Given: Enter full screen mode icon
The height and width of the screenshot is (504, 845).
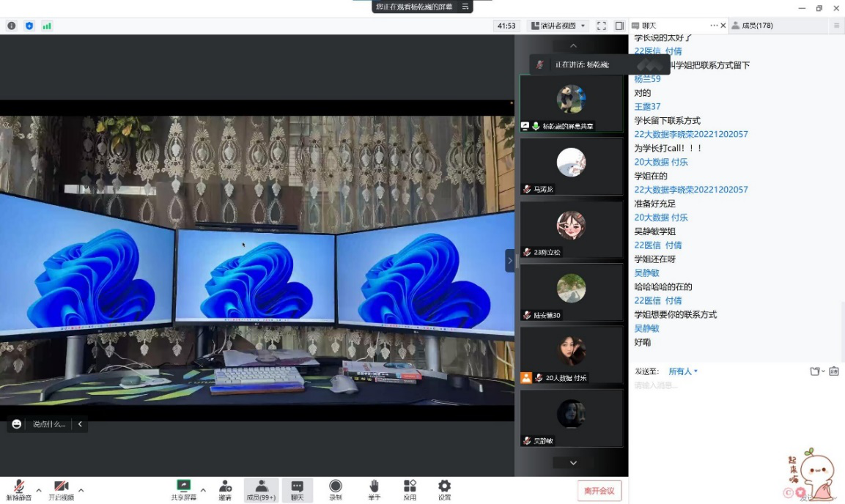Looking at the screenshot, I should pos(602,26).
